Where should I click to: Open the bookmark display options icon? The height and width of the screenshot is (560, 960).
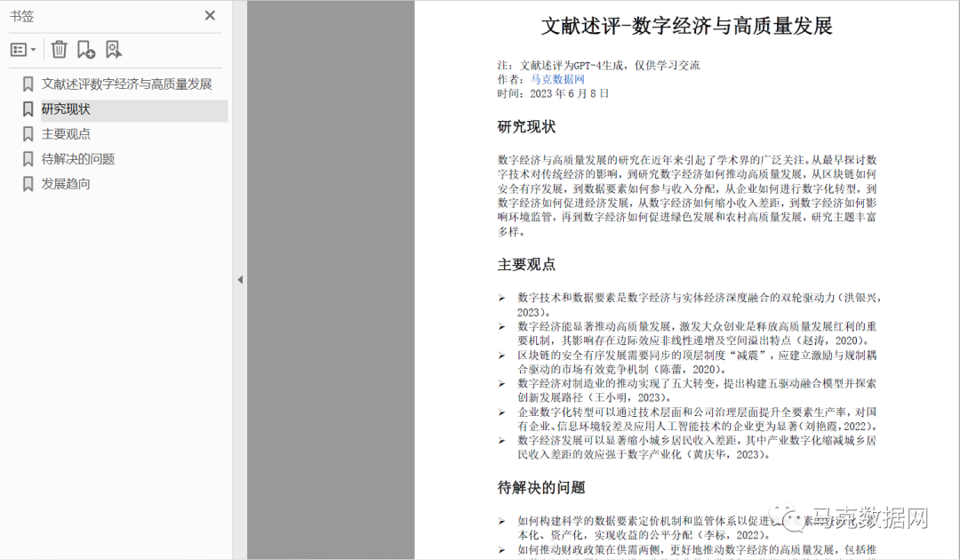[16, 50]
